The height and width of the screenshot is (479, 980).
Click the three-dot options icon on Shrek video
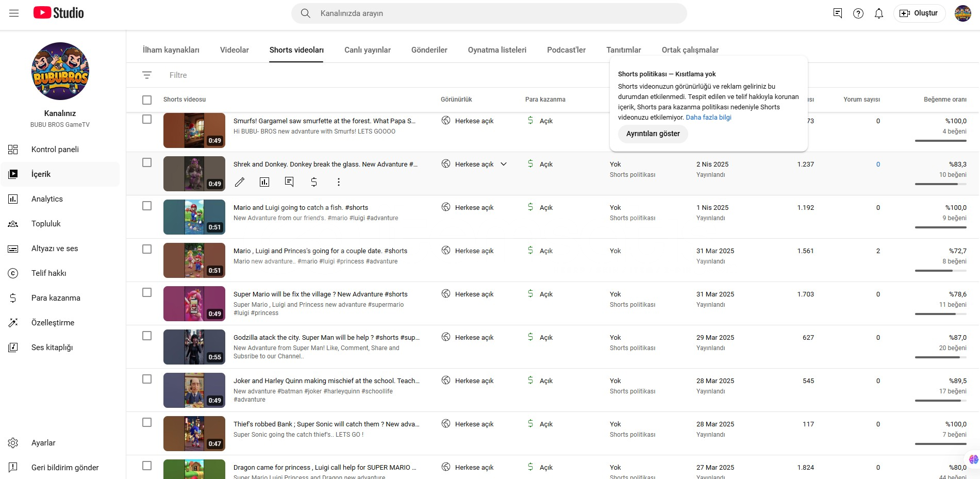(x=339, y=182)
